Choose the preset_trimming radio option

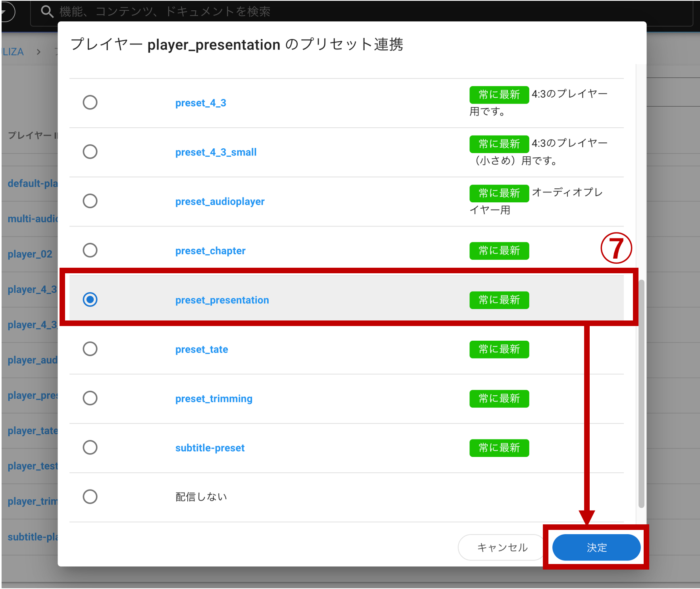click(90, 398)
